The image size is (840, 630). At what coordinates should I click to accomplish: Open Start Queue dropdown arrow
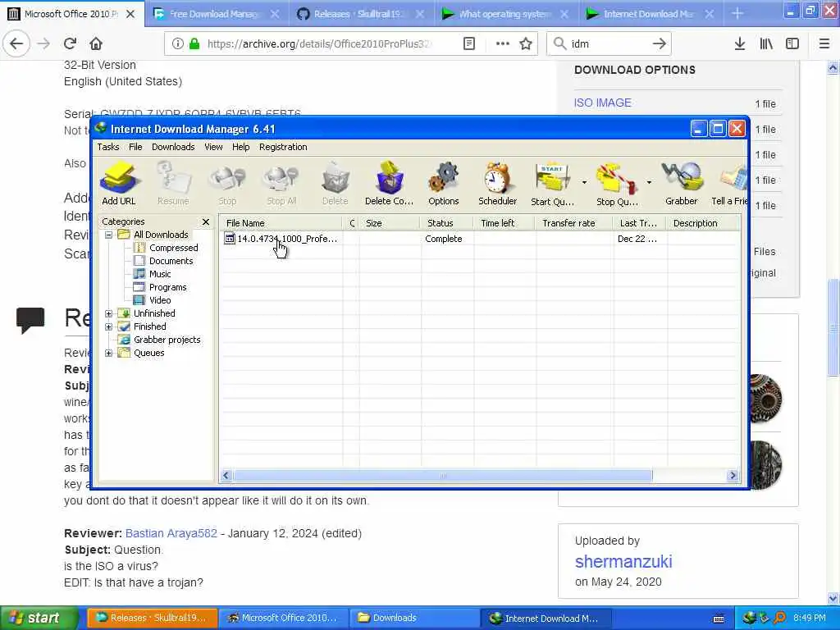[584, 183]
